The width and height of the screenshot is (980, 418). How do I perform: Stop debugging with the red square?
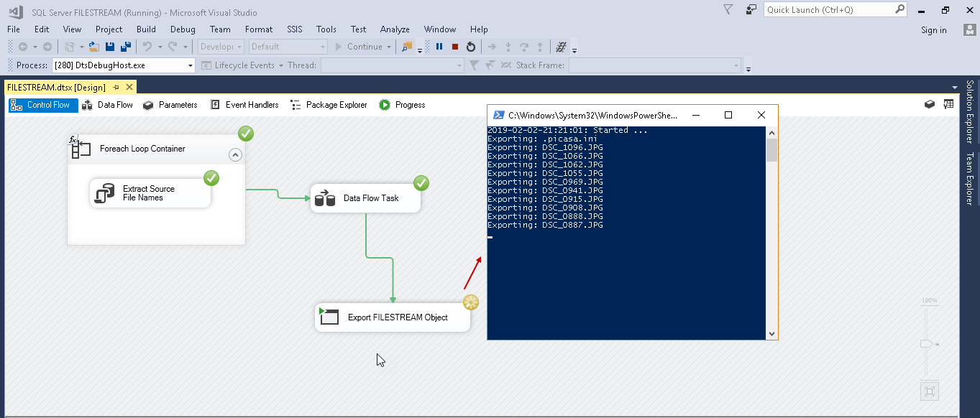(455, 47)
